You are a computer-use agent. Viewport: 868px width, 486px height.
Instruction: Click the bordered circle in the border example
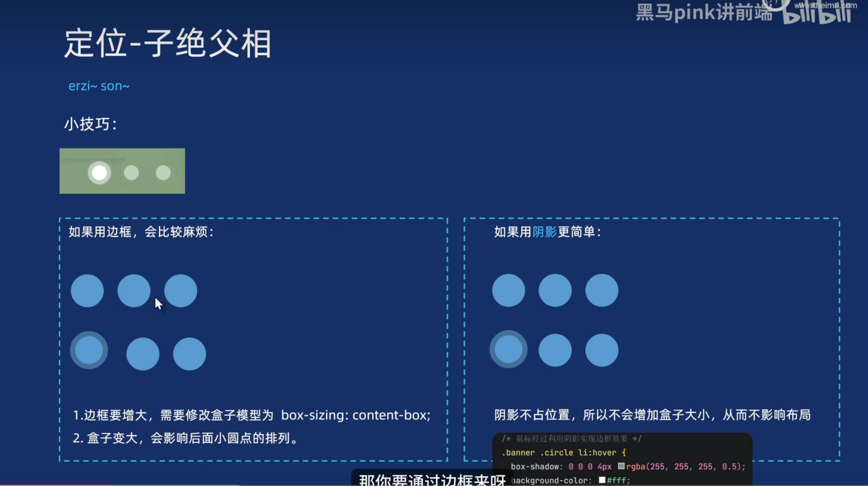coord(89,350)
